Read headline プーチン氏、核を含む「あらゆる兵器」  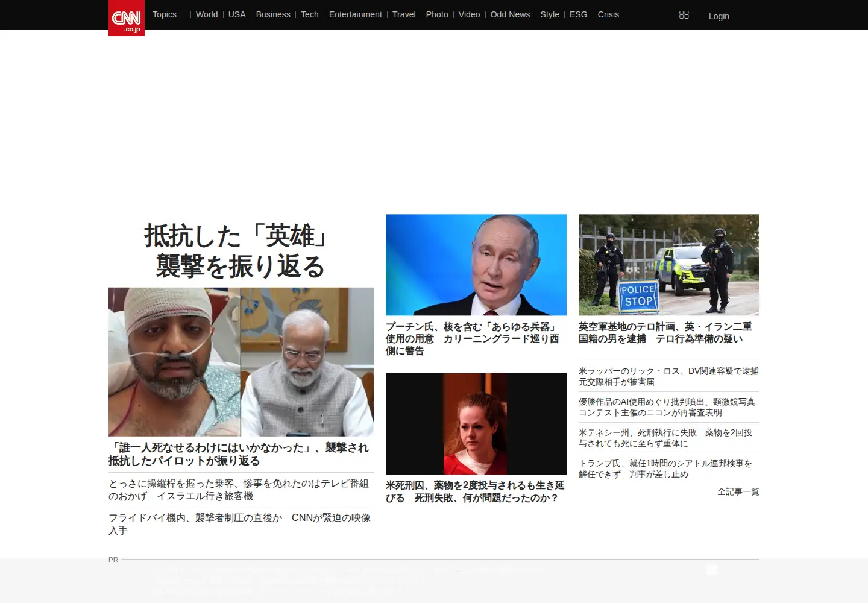click(x=473, y=339)
